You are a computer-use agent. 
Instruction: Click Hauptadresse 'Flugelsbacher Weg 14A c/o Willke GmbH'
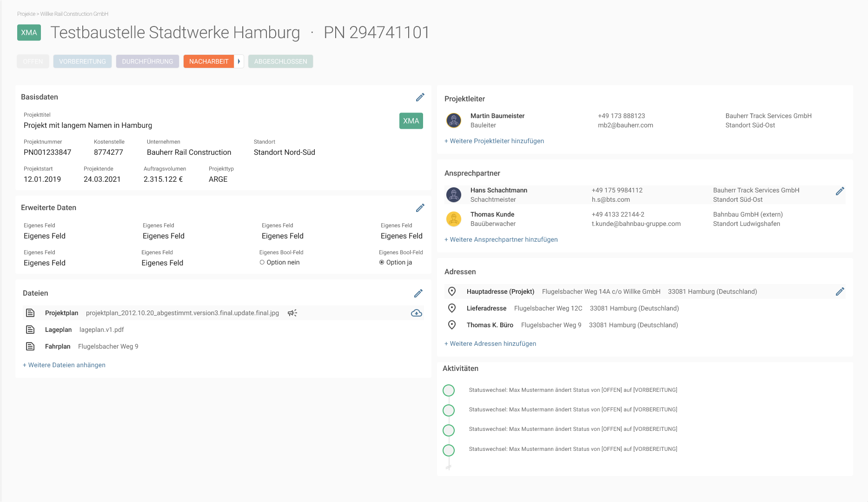click(601, 291)
